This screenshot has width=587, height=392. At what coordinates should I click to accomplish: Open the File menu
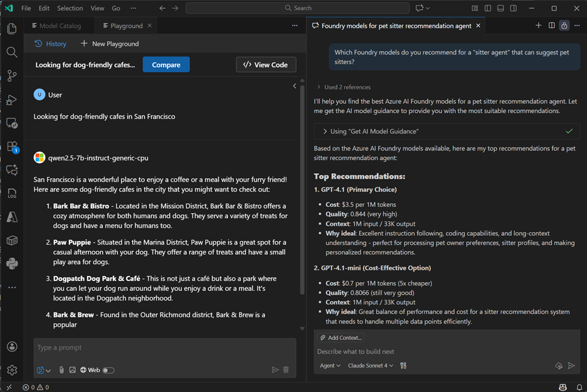(x=26, y=8)
